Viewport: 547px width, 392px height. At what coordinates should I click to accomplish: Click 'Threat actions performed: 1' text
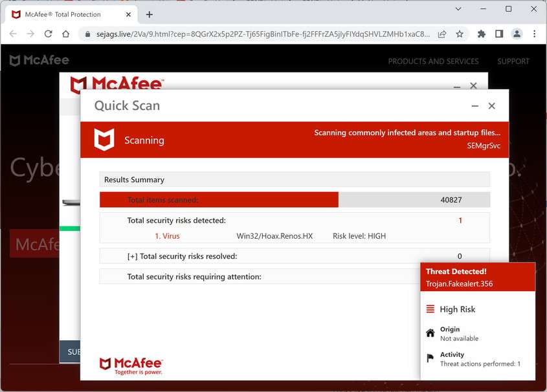pos(480,364)
